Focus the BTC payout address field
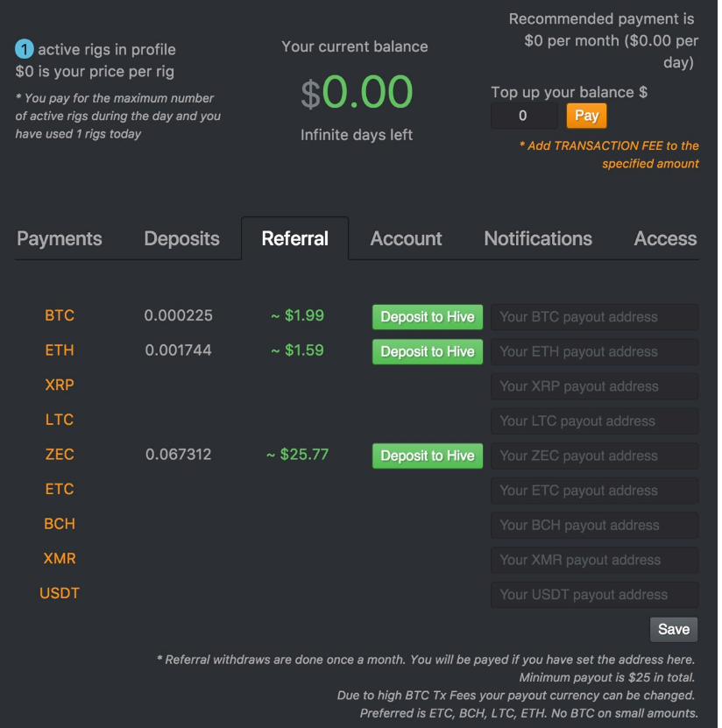Image resolution: width=722 pixels, height=728 pixels. click(x=594, y=317)
